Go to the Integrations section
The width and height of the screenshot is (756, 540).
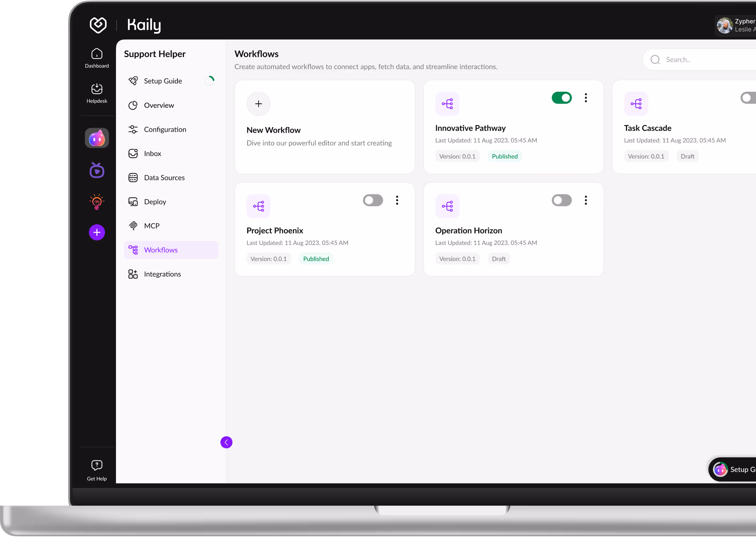point(162,274)
